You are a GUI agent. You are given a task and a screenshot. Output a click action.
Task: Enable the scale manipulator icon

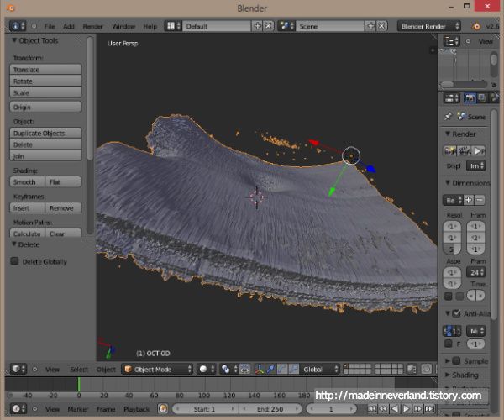(293, 370)
